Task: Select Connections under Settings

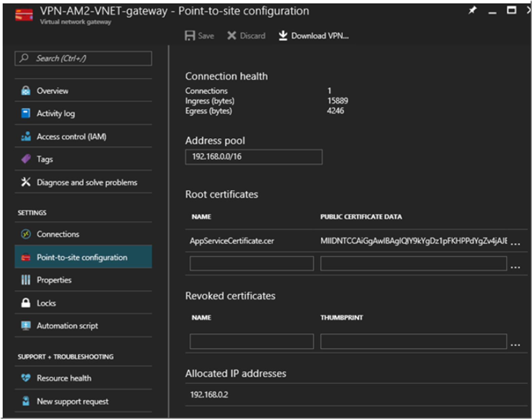Action: 83,234
